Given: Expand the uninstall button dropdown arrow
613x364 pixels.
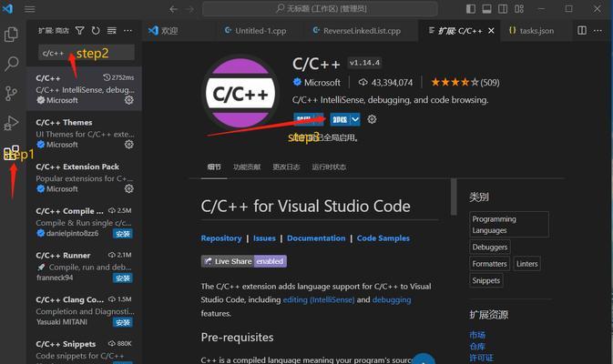Looking at the screenshot, I should 355,119.
